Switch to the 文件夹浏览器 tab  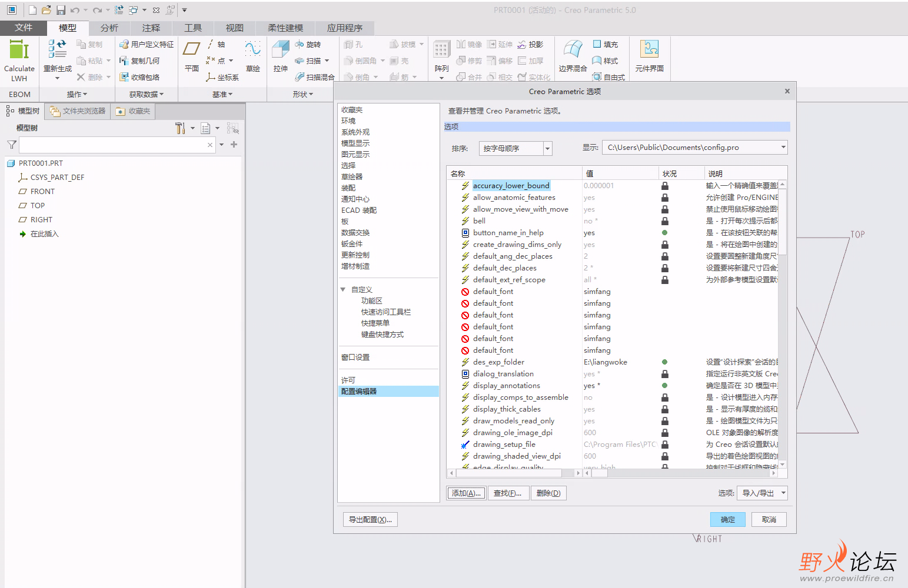click(78, 111)
